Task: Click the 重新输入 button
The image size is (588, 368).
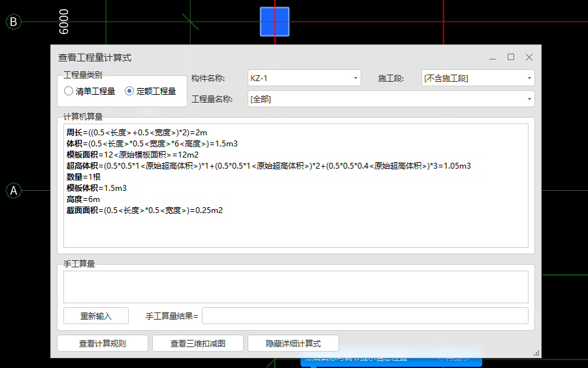Action: pos(96,316)
